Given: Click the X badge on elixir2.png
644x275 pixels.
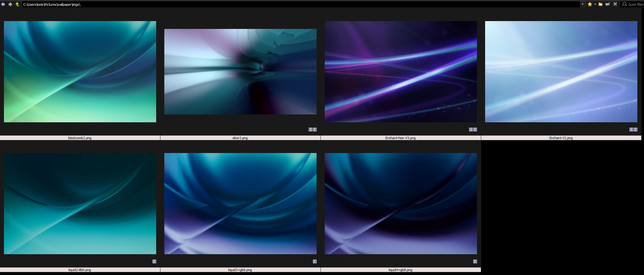Looking at the screenshot, I should pyautogui.click(x=311, y=130).
